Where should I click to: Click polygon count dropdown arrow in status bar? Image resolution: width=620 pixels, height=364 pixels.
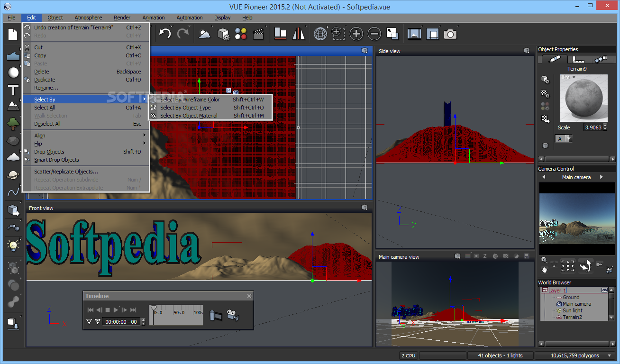(x=609, y=355)
